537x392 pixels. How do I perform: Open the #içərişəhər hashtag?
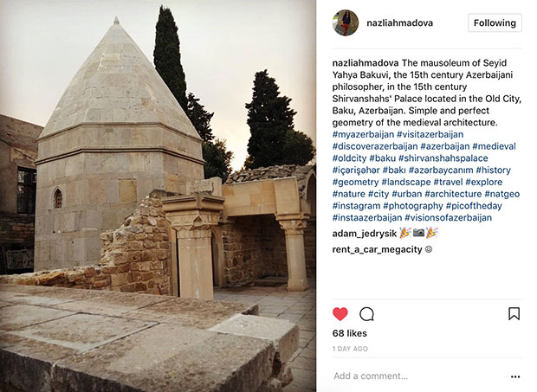[x=356, y=170]
